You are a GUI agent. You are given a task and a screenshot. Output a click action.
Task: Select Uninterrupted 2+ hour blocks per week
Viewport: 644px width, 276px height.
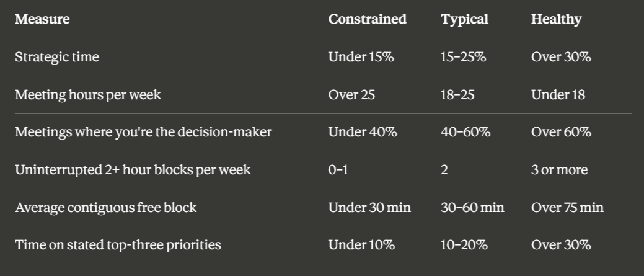pos(133,170)
